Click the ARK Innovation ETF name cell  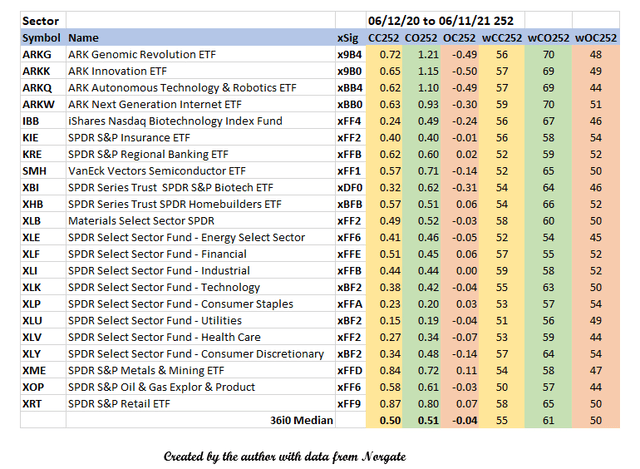(x=200, y=71)
